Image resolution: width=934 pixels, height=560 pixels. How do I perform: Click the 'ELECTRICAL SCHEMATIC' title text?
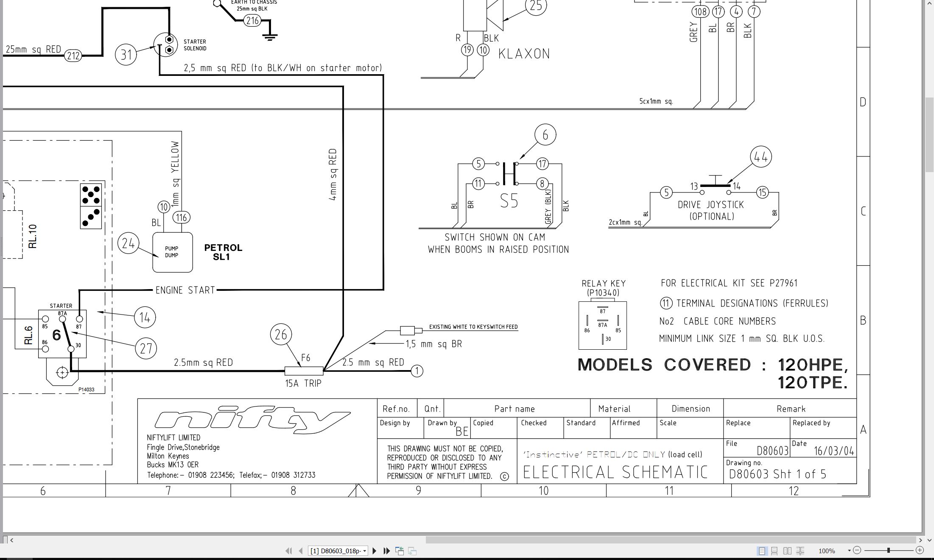click(615, 472)
